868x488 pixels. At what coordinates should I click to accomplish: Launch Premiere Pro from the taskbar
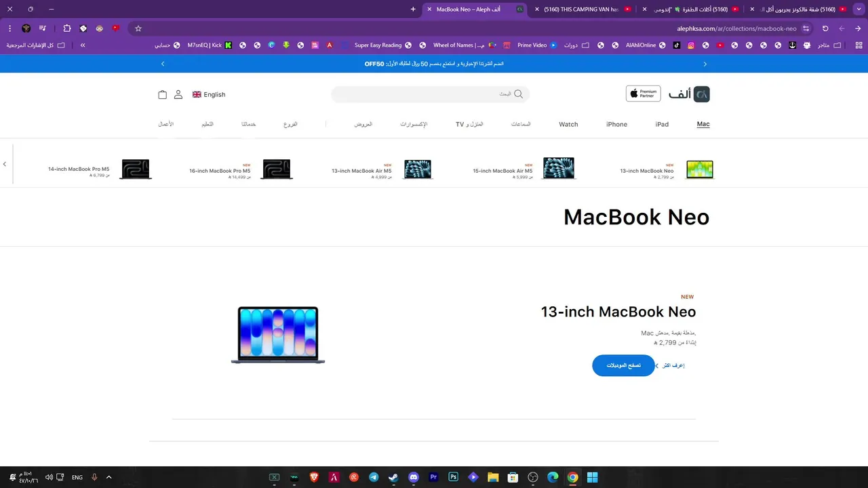click(433, 477)
